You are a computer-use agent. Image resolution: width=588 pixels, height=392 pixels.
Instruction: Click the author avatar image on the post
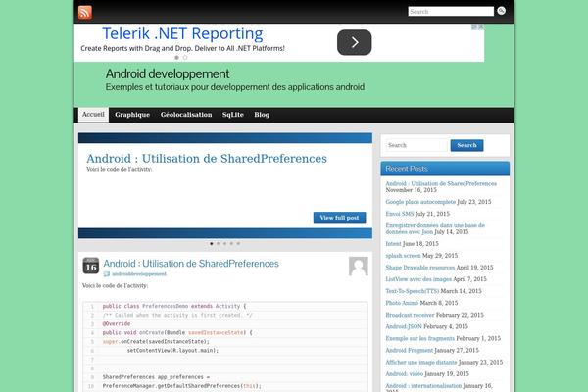coord(359,266)
